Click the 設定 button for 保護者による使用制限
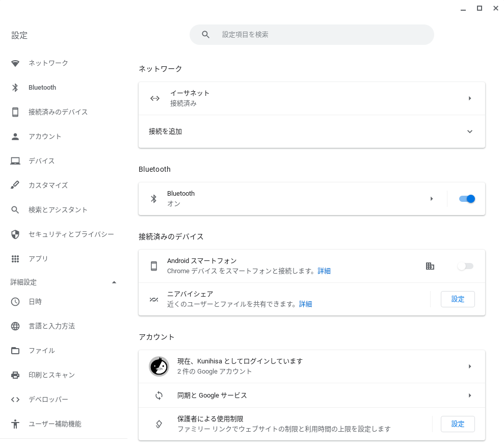Screen dimensions: 504x448 point(458,424)
